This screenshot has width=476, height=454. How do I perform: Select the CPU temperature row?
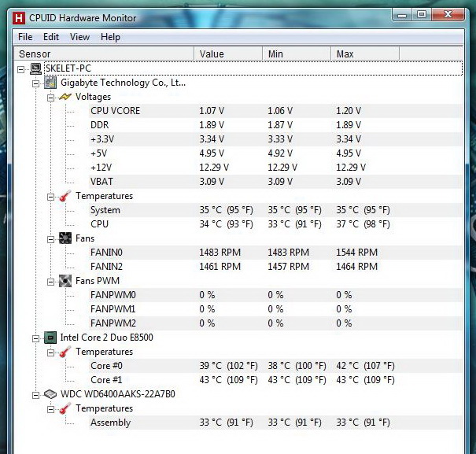coord(275,224)
